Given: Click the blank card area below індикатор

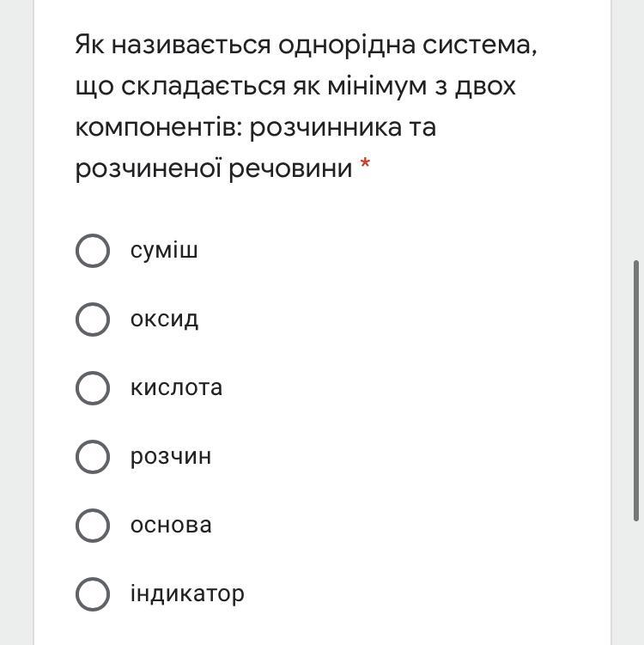Looking at the screenshot, I should point(322,630).
